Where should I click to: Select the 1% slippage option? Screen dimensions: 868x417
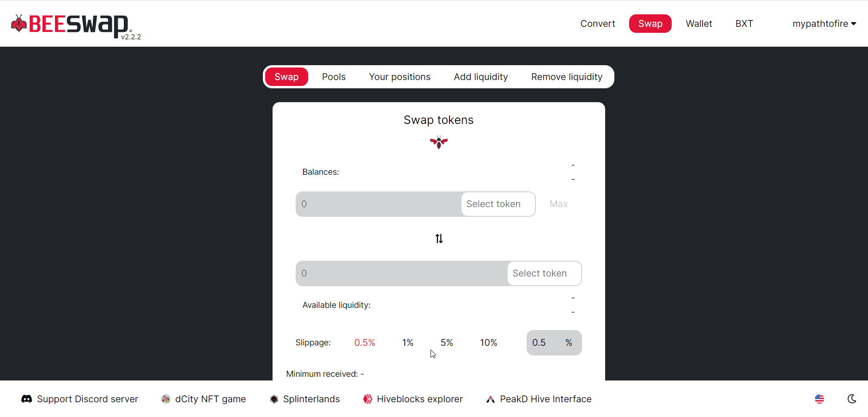point(407,343)
